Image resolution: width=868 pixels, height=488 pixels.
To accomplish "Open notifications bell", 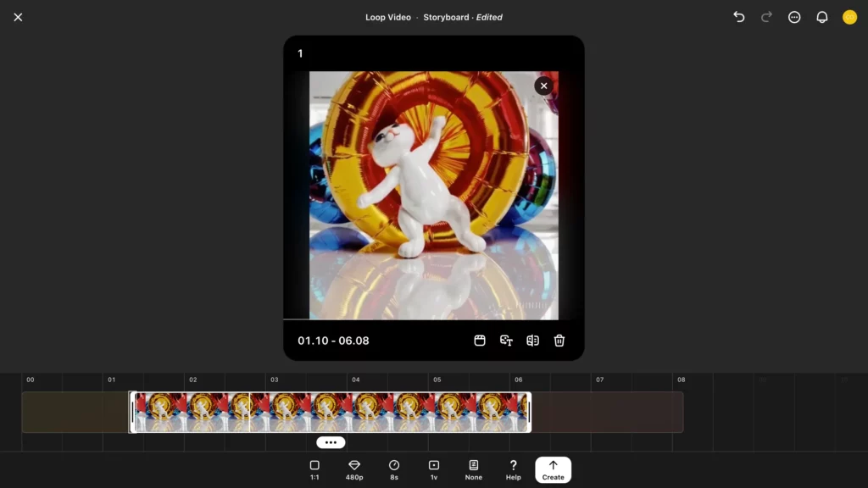I will point(822,17).
